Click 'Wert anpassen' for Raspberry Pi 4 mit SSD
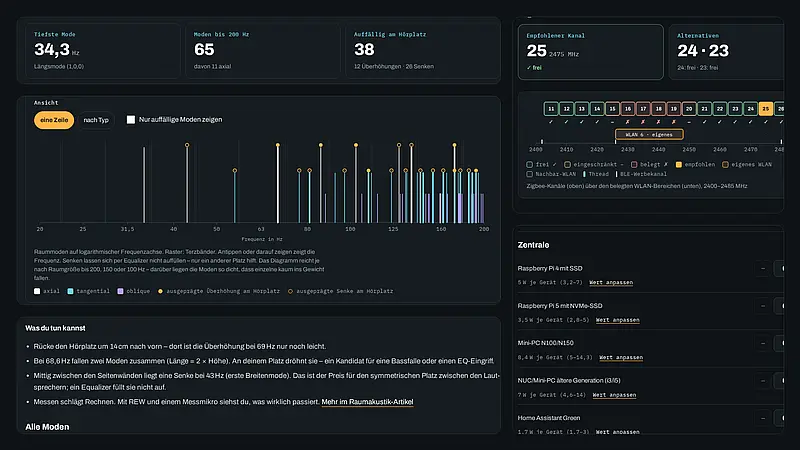Image resolution: width=800 pixels, height=450 pixels. tap(611, 282)
